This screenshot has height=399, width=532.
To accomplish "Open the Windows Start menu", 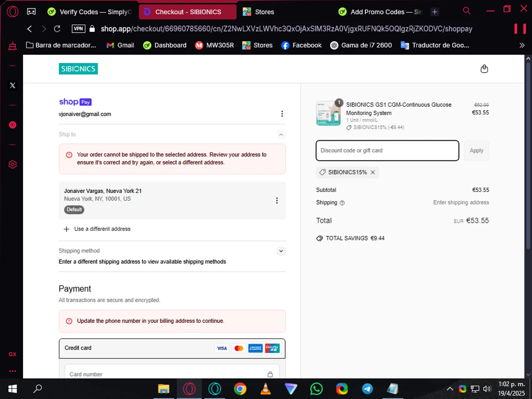I will coord(12,389).
